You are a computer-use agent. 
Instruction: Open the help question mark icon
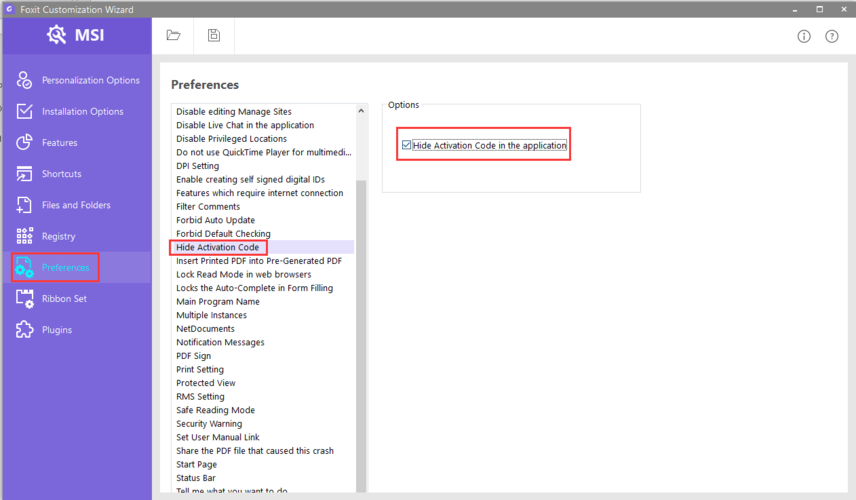point(831,36)
